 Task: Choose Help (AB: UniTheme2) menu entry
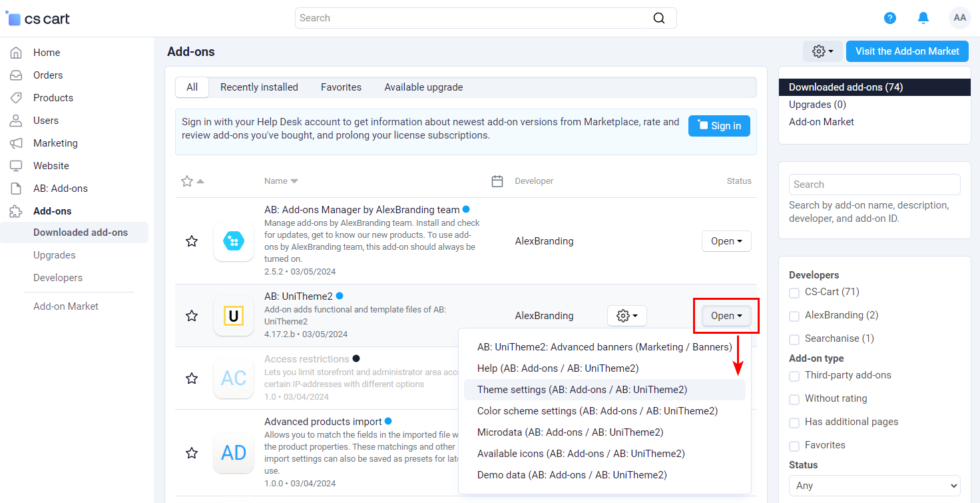click(605, 368)
